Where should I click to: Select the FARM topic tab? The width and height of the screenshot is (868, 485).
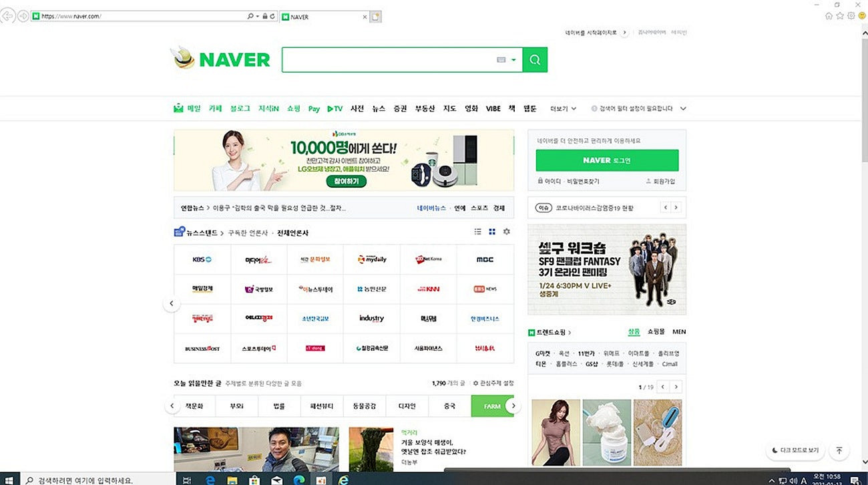[492, 406]
